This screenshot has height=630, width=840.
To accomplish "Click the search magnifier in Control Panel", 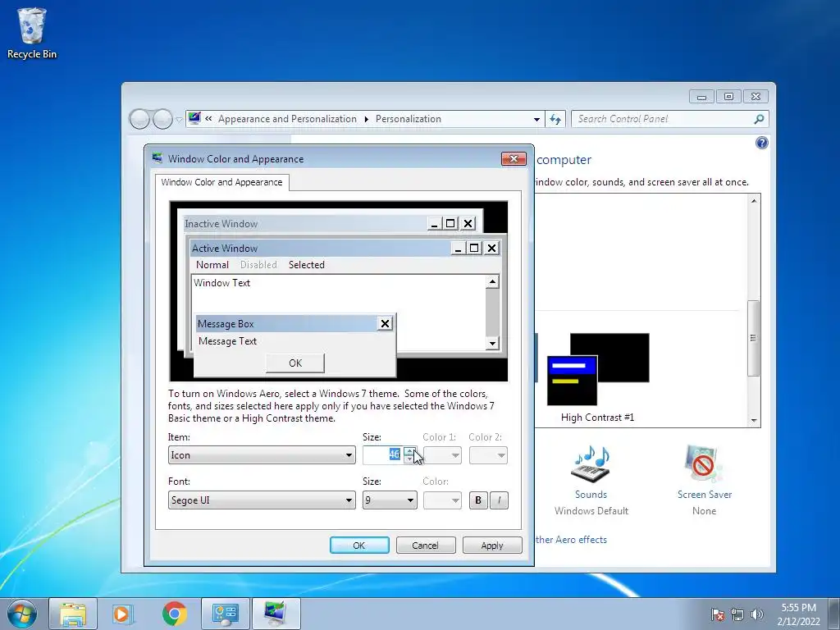I will click(x=759, y=119).
